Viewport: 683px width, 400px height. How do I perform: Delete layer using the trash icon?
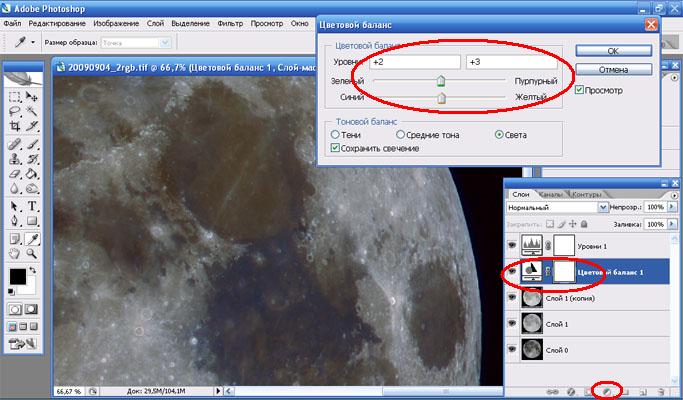pyautogui.click(x=661, y=392)
